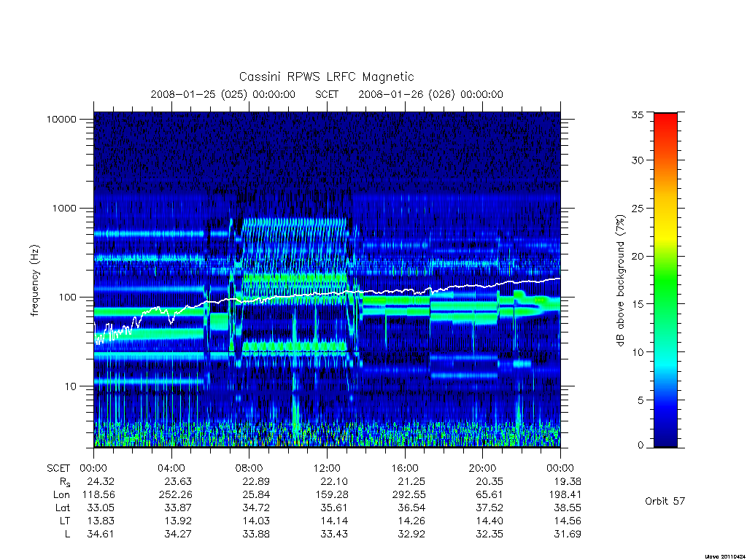Image resolution: width=747 pixels, height=560 pixels.
Task: Click the colorbar tick label 5
Action: point(640,400)
